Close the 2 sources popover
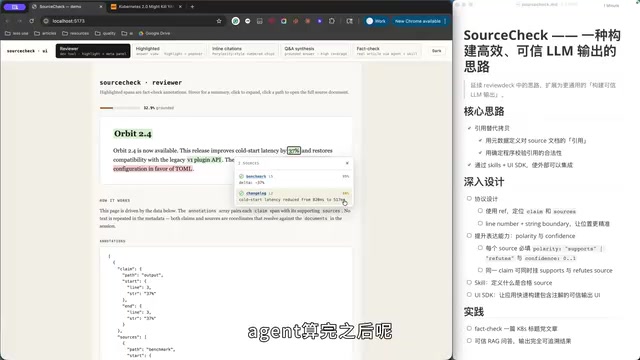This screenshot has width=640, height=360. (347, 163)
